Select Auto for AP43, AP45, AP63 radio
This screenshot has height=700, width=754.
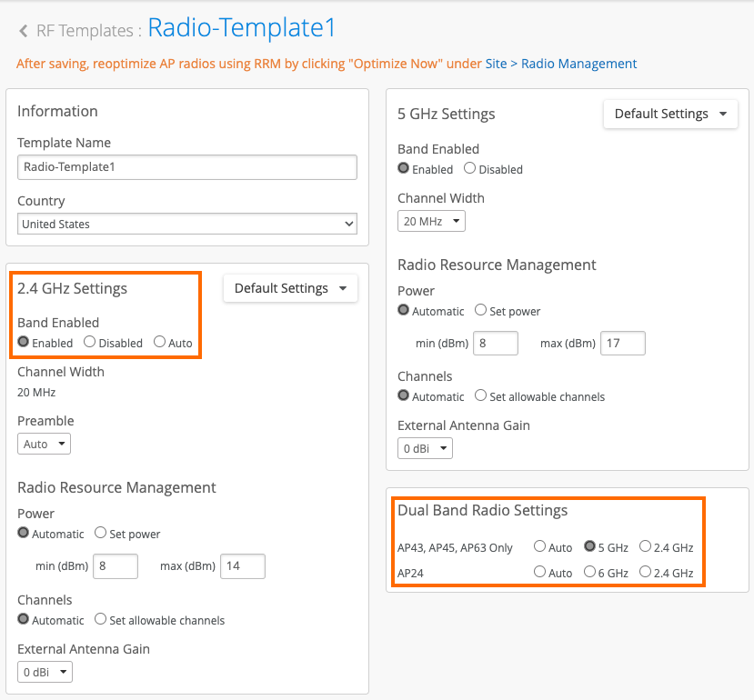540,547
